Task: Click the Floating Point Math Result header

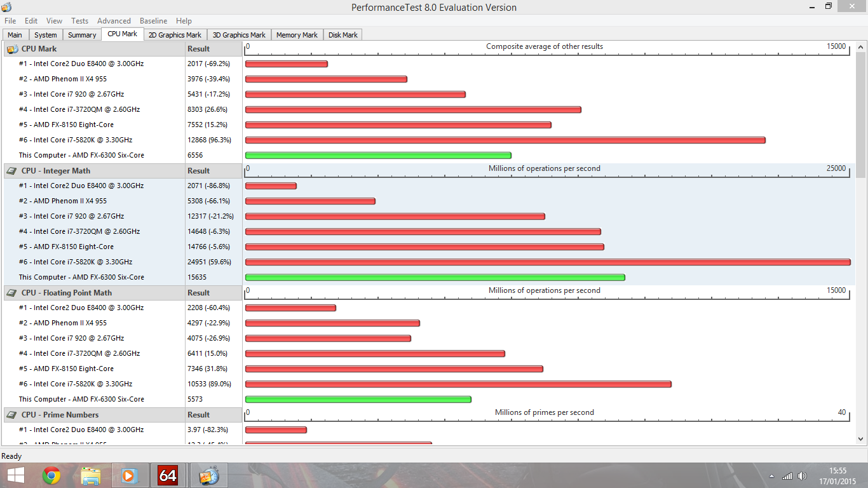Action: click(x=214, y=293)
